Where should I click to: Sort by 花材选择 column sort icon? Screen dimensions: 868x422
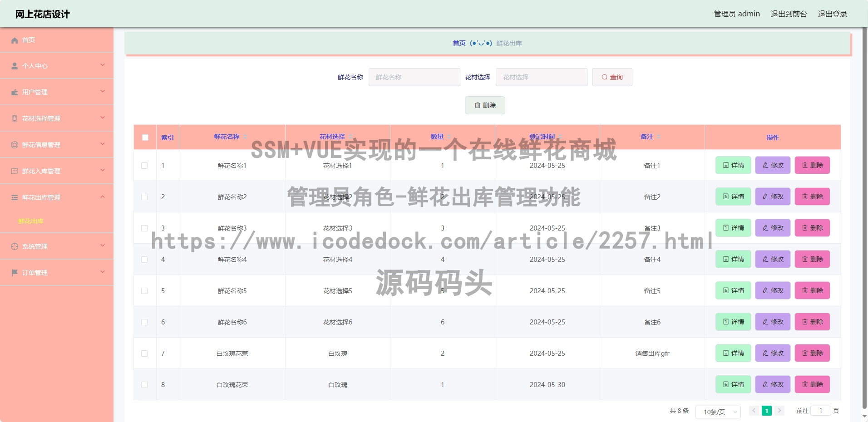click(x=350, y=137)
